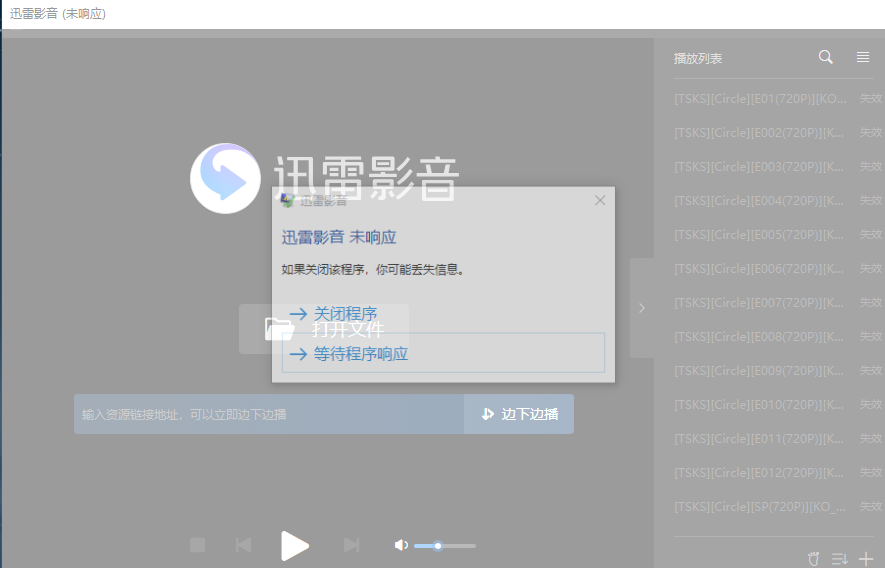Select the SP(720P) playlist entry
The image size is (885, 568).
pyautogui.click(x=761, y=507)
